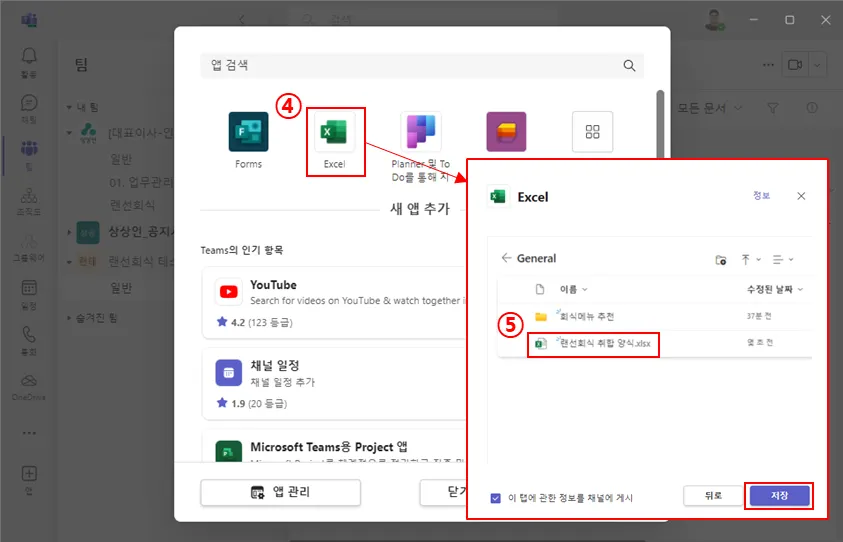Sort by 이름 column header

(573, 289)
